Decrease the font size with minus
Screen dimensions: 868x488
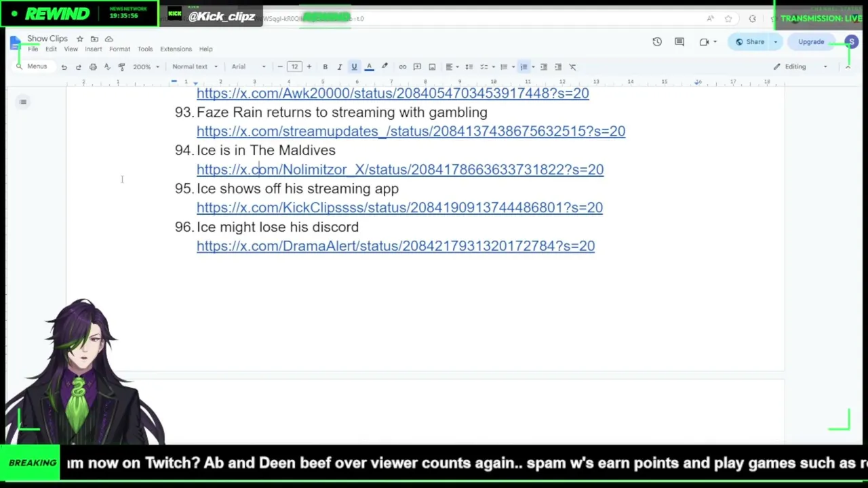point(280,66)
